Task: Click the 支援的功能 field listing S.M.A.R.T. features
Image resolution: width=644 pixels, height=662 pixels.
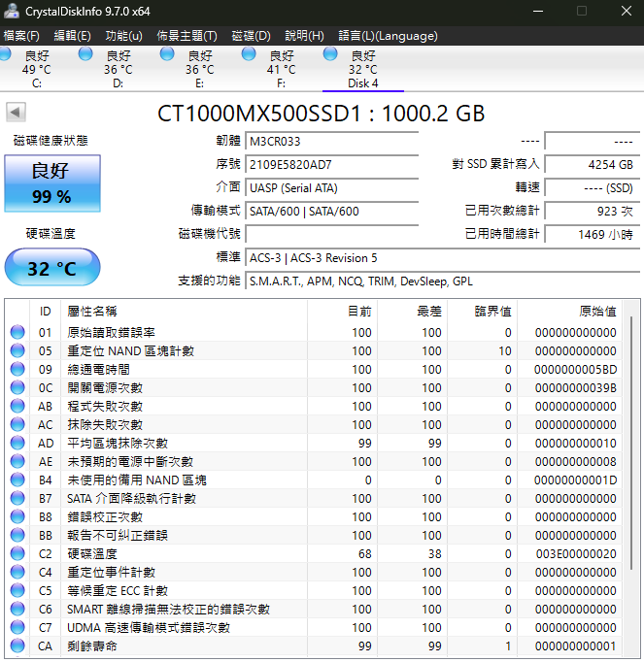Action: point(442,281)
